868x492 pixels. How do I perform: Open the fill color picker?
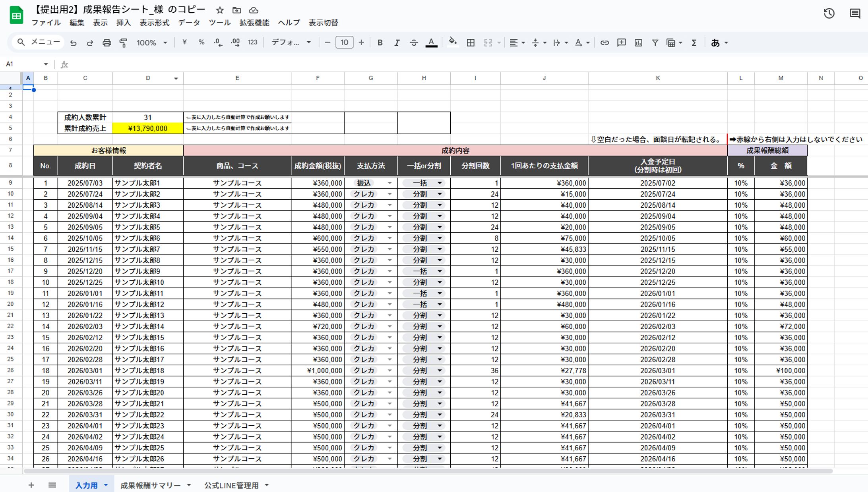pos(452,42)
